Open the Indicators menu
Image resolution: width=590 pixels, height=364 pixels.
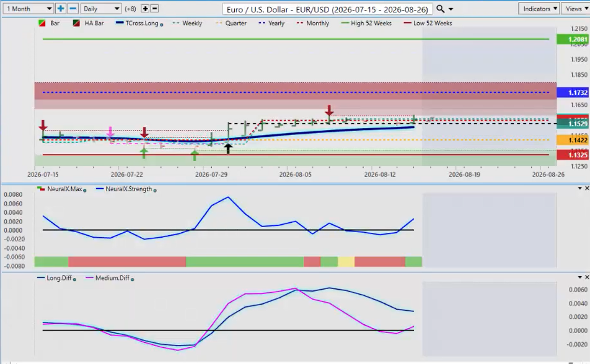click(x=540, y=9)
